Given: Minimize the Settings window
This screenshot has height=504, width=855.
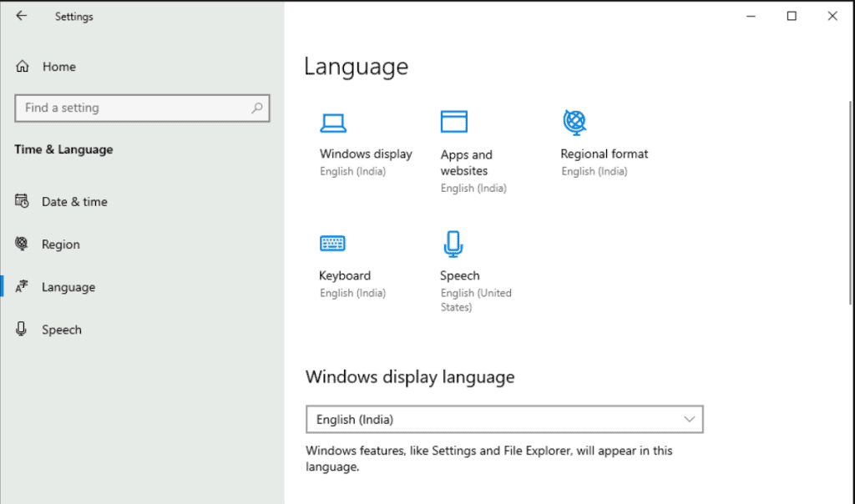Looking at the screenshot, I should pyautogui.click(x=751, y=16).
